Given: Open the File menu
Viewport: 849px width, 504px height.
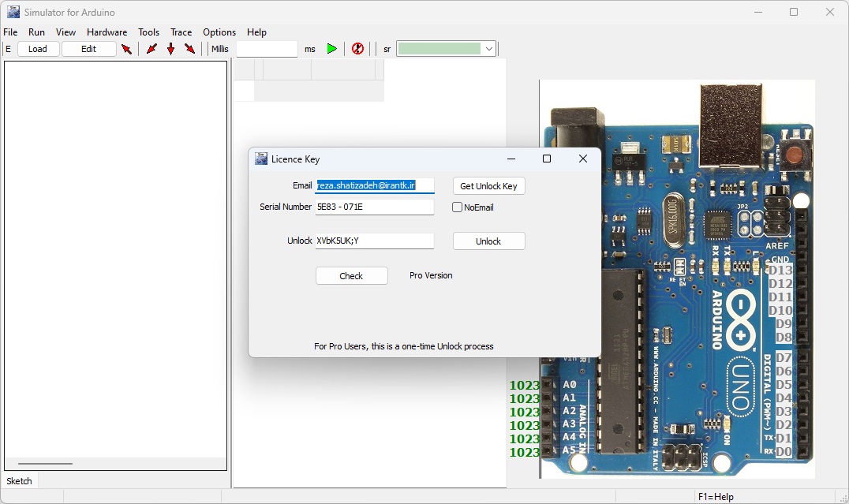Looking at the screenshot, I should pyautogui.click(x=10, y=32).
